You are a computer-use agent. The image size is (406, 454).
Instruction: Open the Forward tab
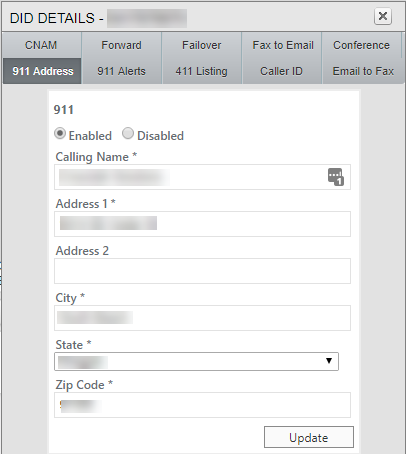tap(122, 45)
